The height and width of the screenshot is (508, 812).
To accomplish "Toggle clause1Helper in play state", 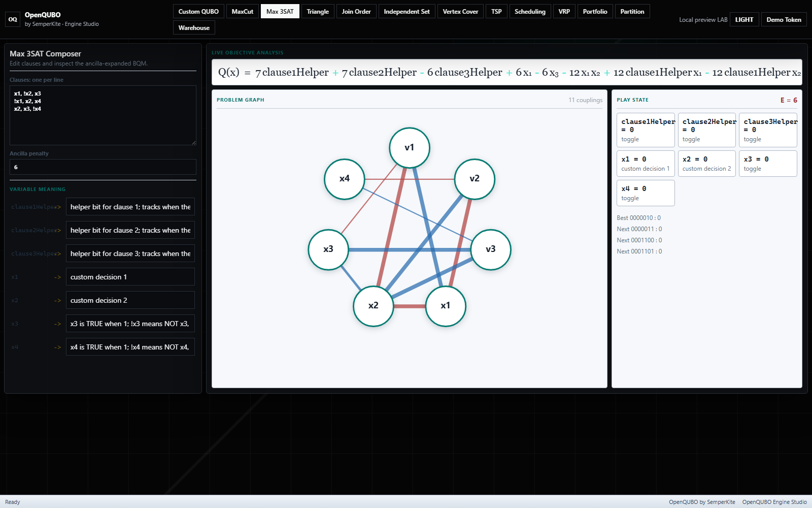I will (646, 130).
